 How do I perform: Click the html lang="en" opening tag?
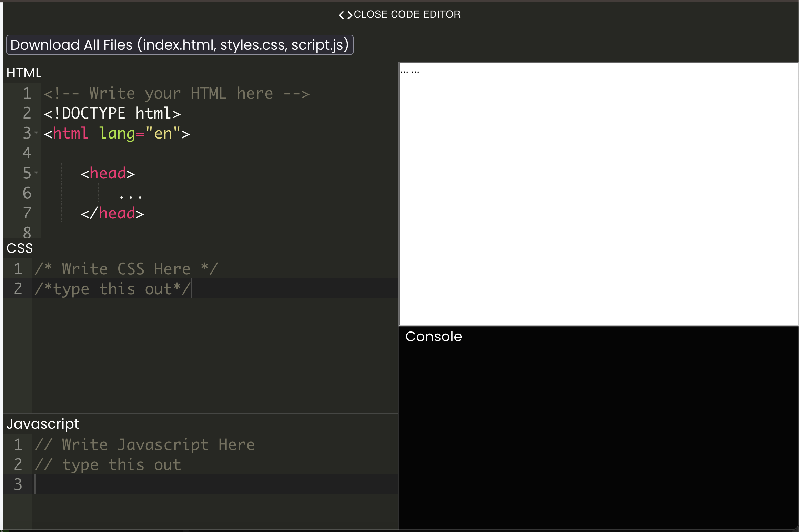coord(117,133)
